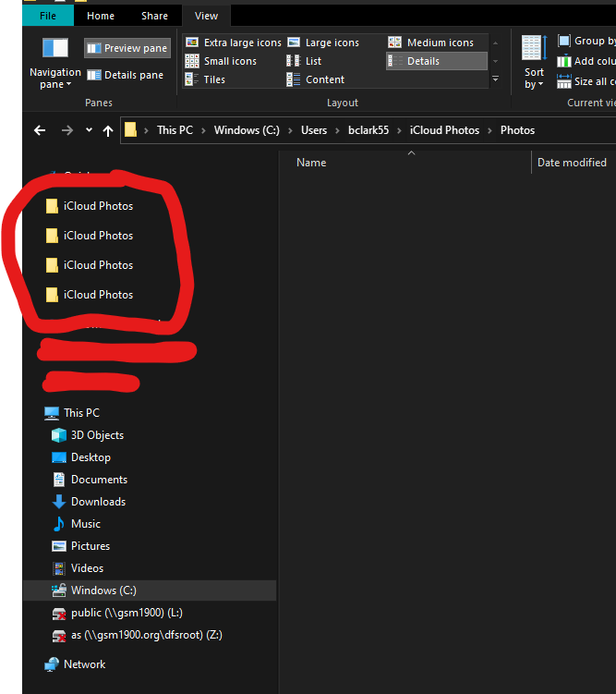The width and height of the screenshot is (616, 694).
Task: Go back with the back arrow
Action: pyautogui.click(x=40, y=130)
